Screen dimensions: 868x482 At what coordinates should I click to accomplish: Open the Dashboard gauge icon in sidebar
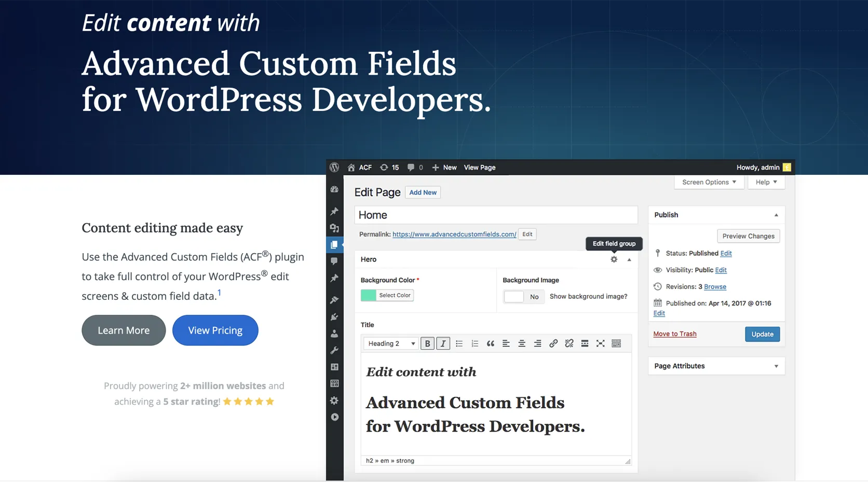[334, 189]
